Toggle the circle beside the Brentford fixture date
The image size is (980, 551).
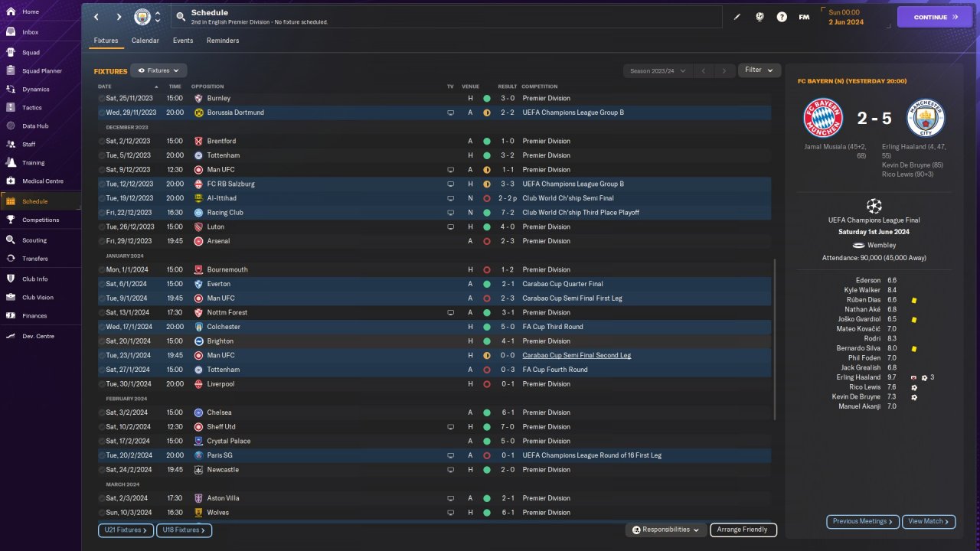(102, 142)
